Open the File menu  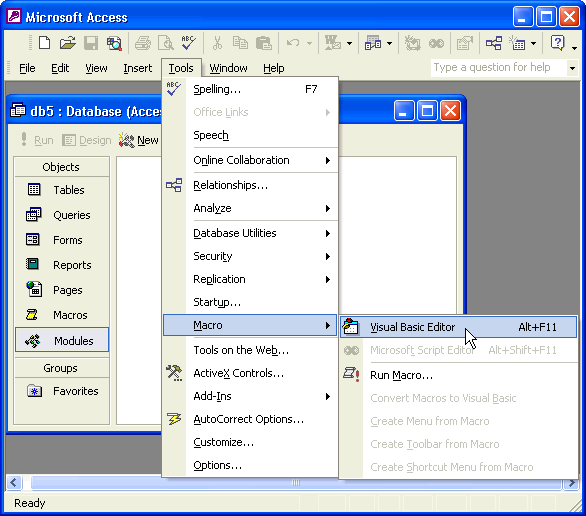27,68
